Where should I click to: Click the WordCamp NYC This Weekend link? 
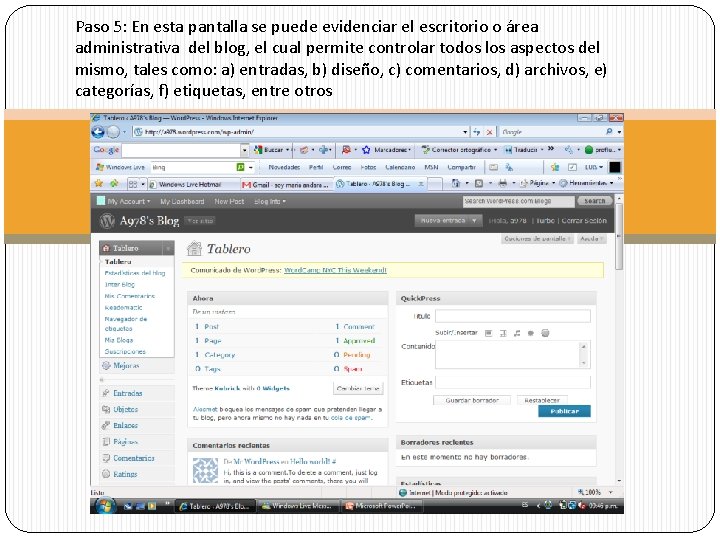335,270
